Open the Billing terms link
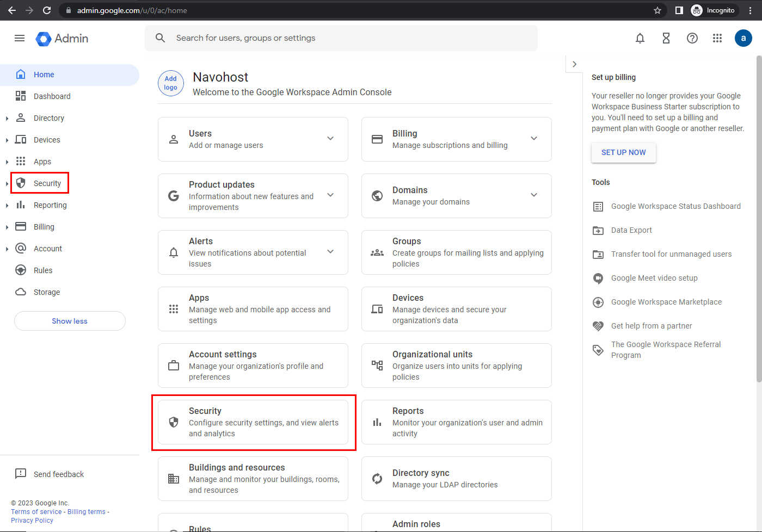The image size is (762, 532). point(87,512)
